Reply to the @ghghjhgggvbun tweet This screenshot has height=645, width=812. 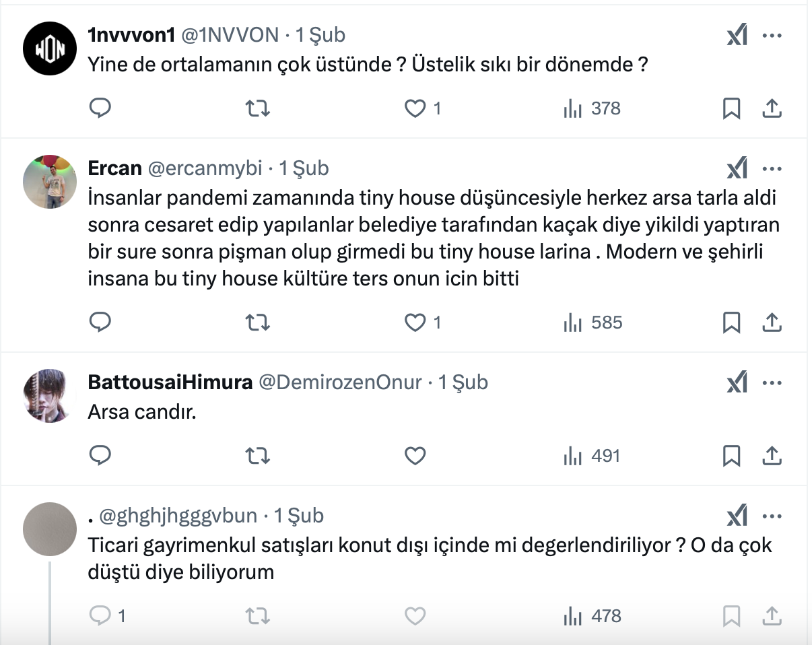[100, 615]
